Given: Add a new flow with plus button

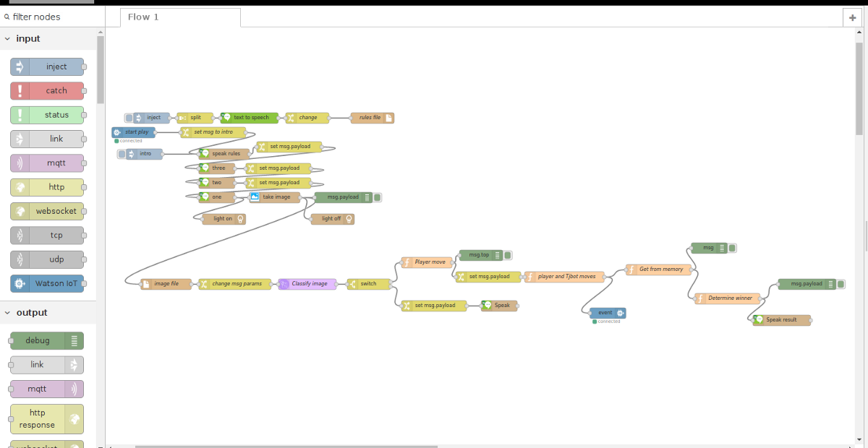Looking at the screenshot, I should [854, 18].
